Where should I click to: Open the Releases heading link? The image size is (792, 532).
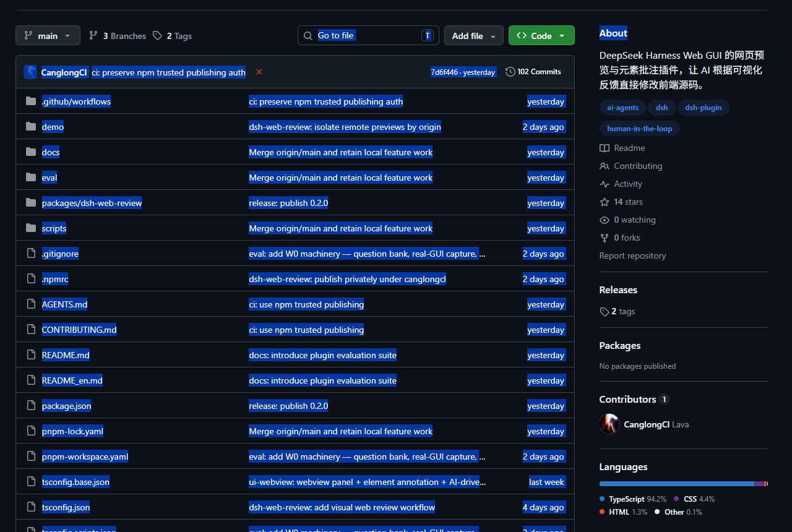click(618, 290)
